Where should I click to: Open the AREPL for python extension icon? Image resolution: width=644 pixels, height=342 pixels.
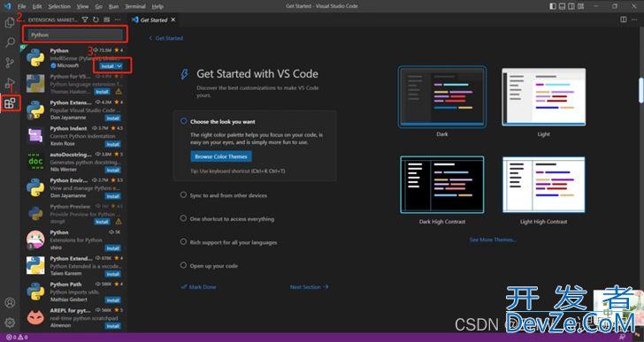(35, 318)
